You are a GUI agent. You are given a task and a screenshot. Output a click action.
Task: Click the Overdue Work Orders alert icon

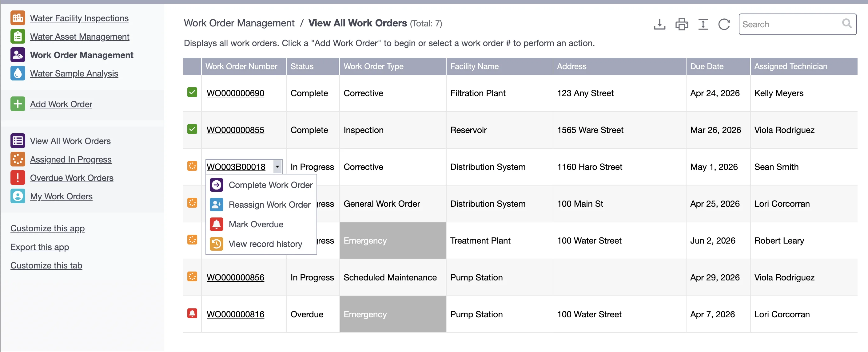click(18, 178)
